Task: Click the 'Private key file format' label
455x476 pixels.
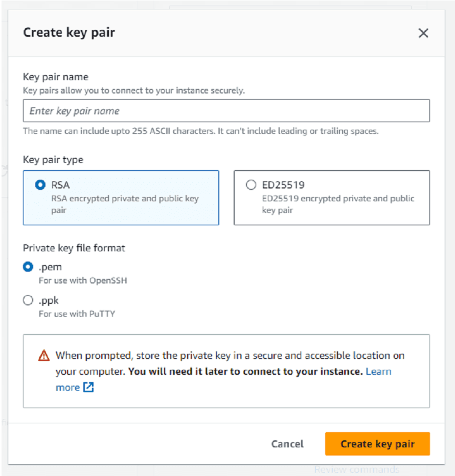Action: 74,248
